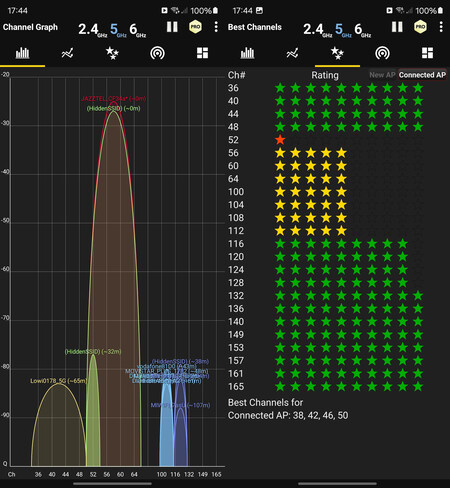Open dashboard grid icon on left screen
The image size is (450, 488).
click(202, 53)
